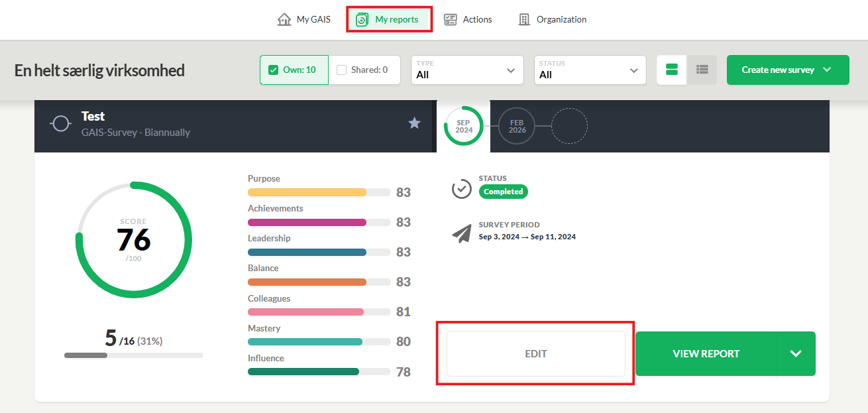
Task: Click the survey period dates text
Action: coord(527,237)
